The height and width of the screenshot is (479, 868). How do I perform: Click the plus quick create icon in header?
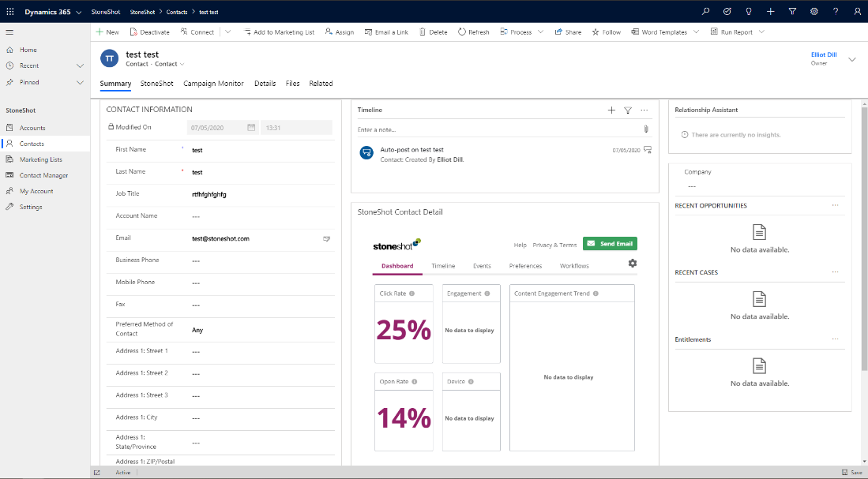(770, 12)
